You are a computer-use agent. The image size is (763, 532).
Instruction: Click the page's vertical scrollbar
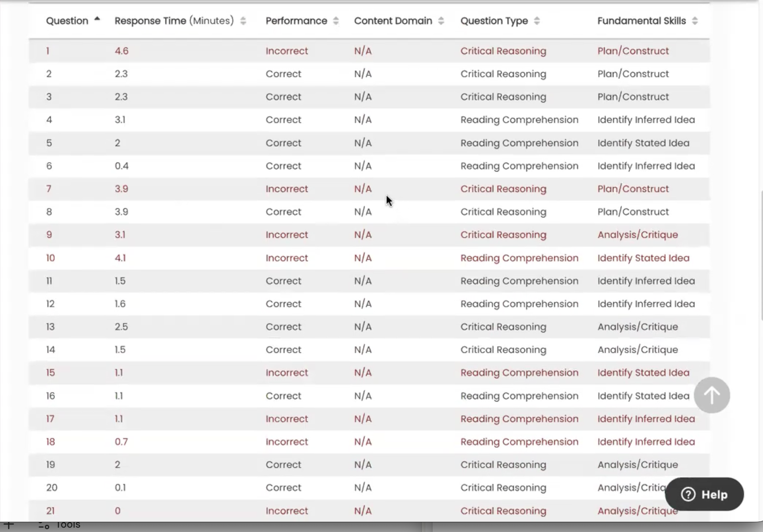point(761,255)
